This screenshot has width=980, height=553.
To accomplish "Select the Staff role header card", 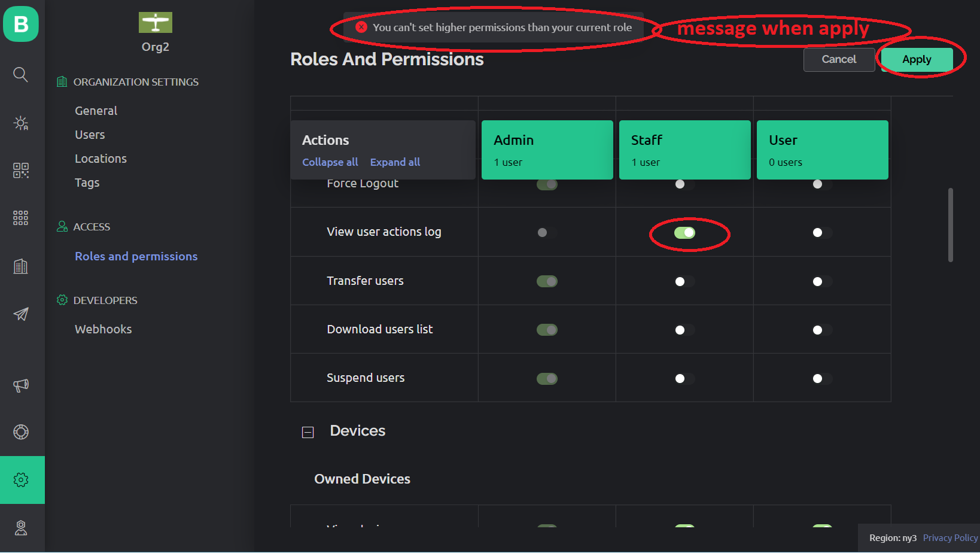I will coord(685,150).
